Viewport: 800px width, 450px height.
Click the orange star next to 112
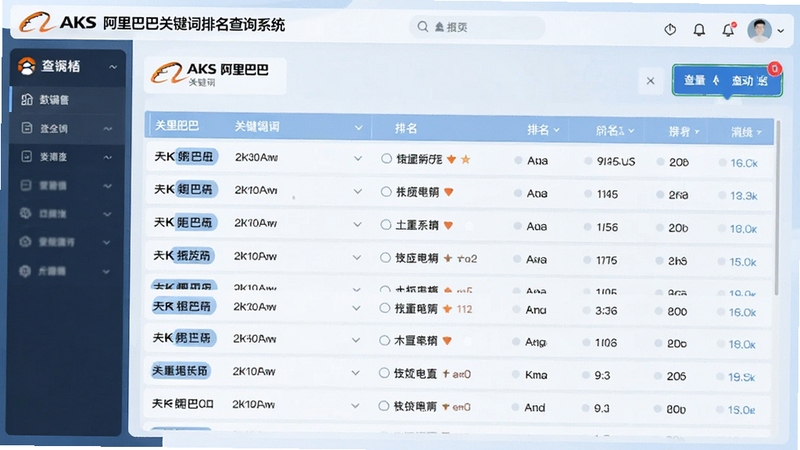(x=447, y=309)
